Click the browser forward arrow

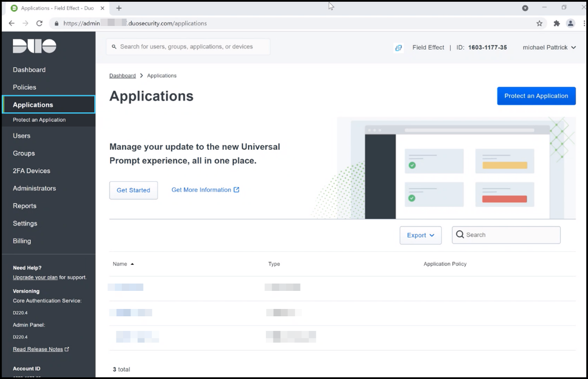coord(25,23)
